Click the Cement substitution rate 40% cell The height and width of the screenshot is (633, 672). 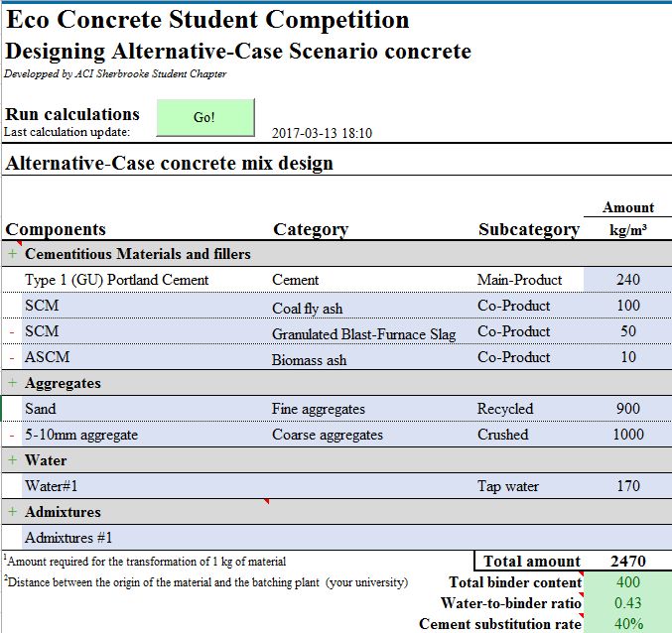coord(627,624)
